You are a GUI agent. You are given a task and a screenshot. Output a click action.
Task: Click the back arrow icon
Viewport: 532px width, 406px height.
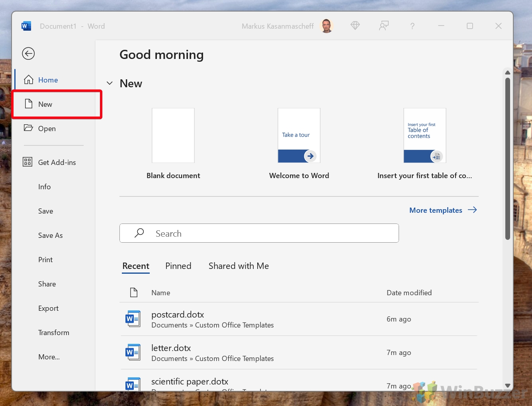pyautogui.click(x=28, y=53)
